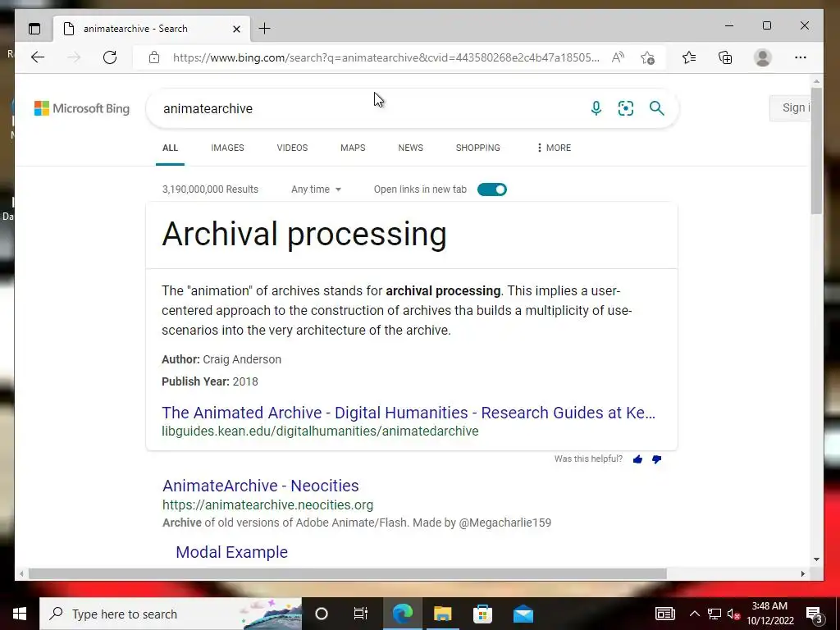Open the muted volume tray icon
The width and height of the screenshot is (840, 630).
click(734, 614)
